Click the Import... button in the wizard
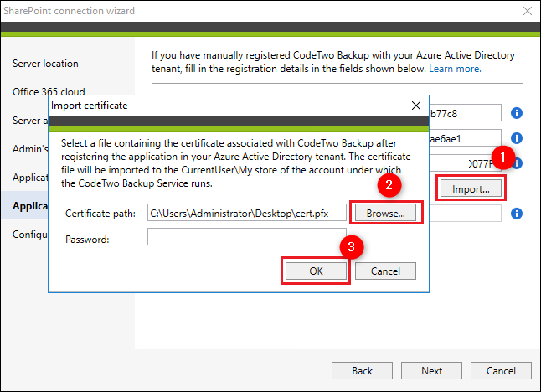The width and height of the screenshot is (541, 392). pos(471,188)
